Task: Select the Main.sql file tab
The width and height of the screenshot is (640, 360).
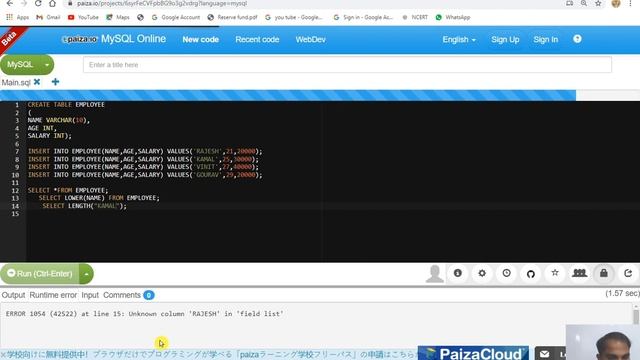Action: coord(16,82)
